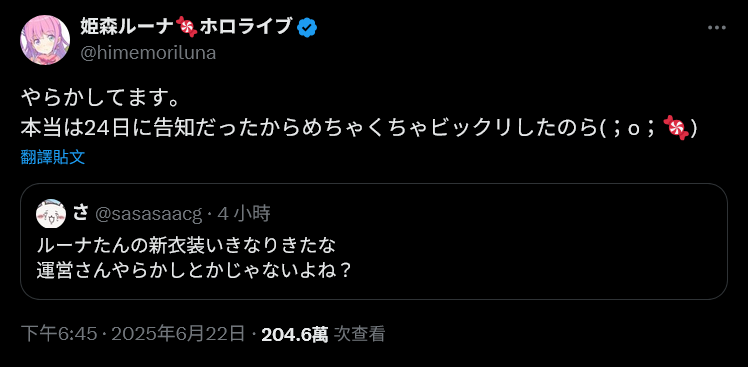748x367 pixels.
Task: Open the quoted user's white mascot avatar
Action: click(x=51, y=214)
